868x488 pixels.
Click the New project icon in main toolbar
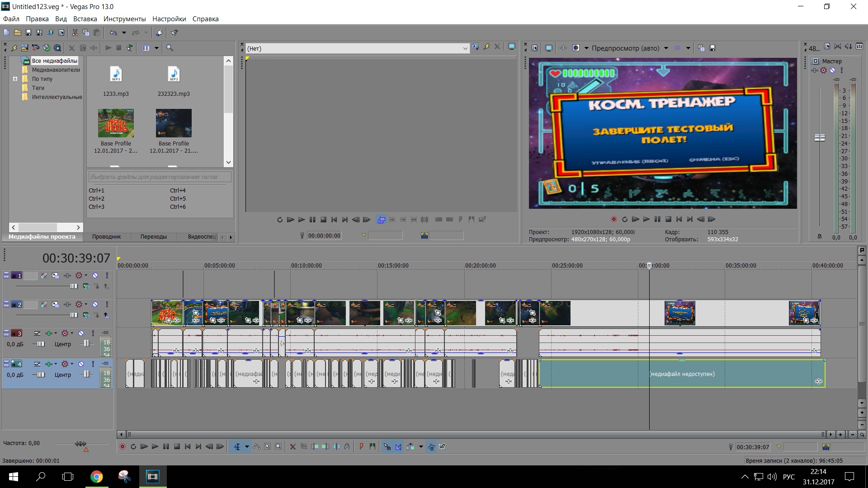6,33
